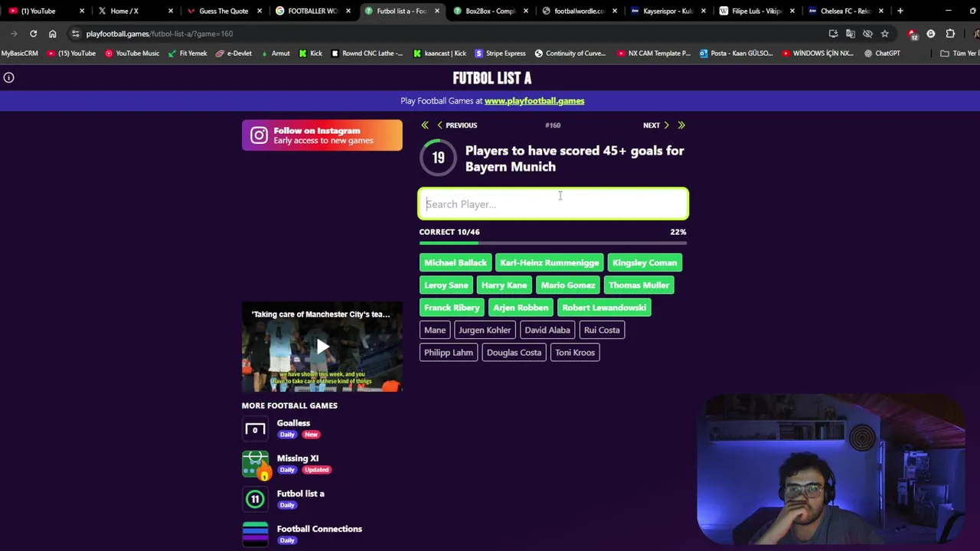This screenshot has width=980, height=551.
Task: Open the Filipe Luís Wikipedia tab
Action: tap(756, 11)
